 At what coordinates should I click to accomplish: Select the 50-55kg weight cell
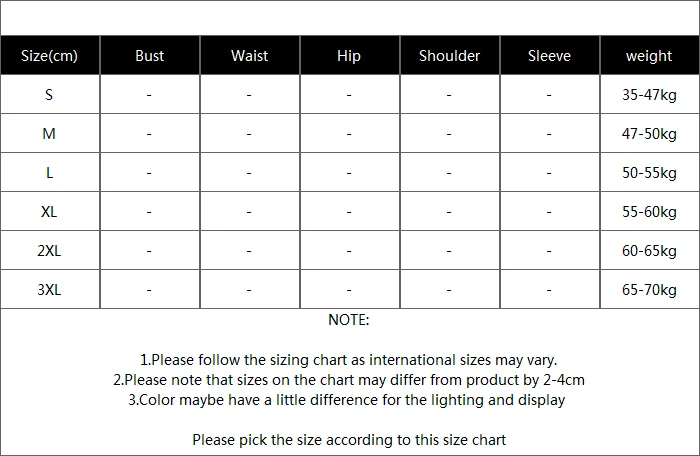click(650, 172)
